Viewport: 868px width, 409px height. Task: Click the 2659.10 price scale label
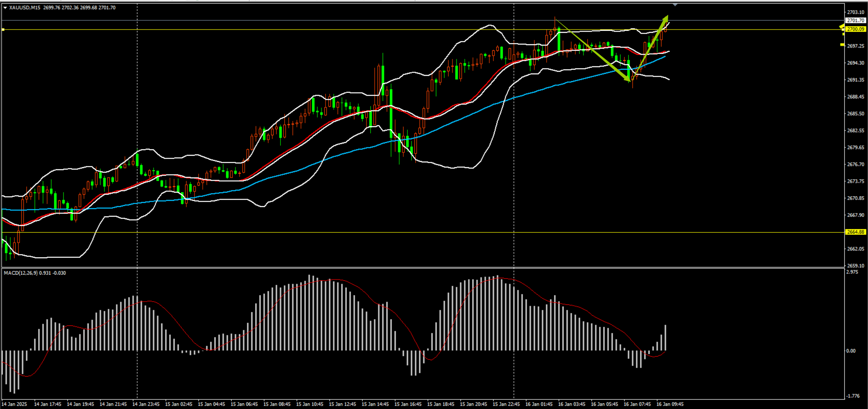coord(856,266)
